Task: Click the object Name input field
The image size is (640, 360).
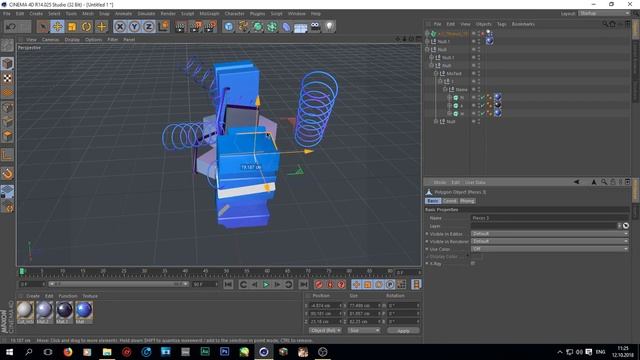Action: 549,218
